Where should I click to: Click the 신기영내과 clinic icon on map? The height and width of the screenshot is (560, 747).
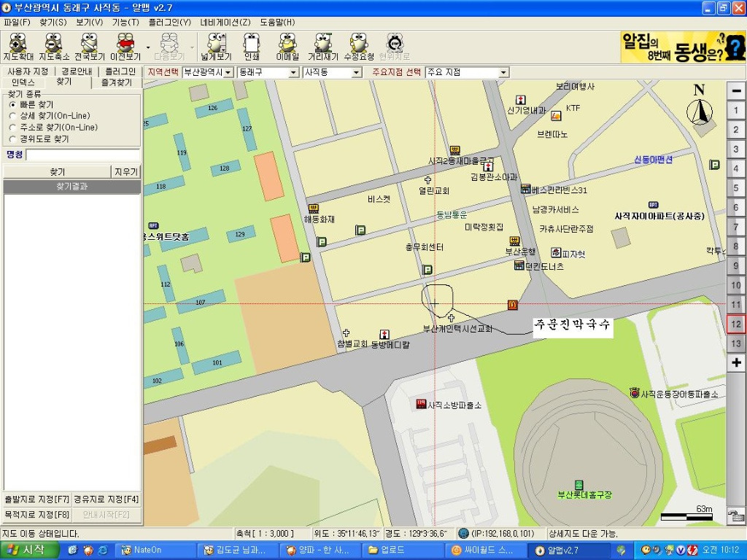[x=521, y=100]
